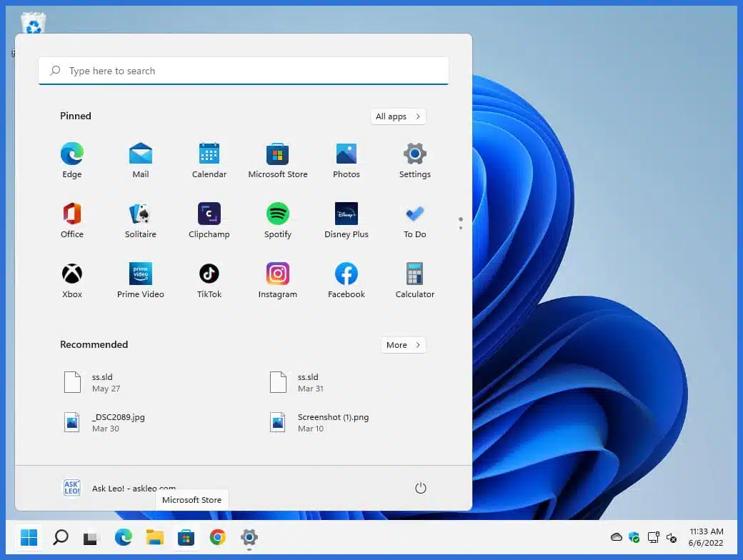Launch Disney Plus
The image size is (743, 560).
point(346,220)
